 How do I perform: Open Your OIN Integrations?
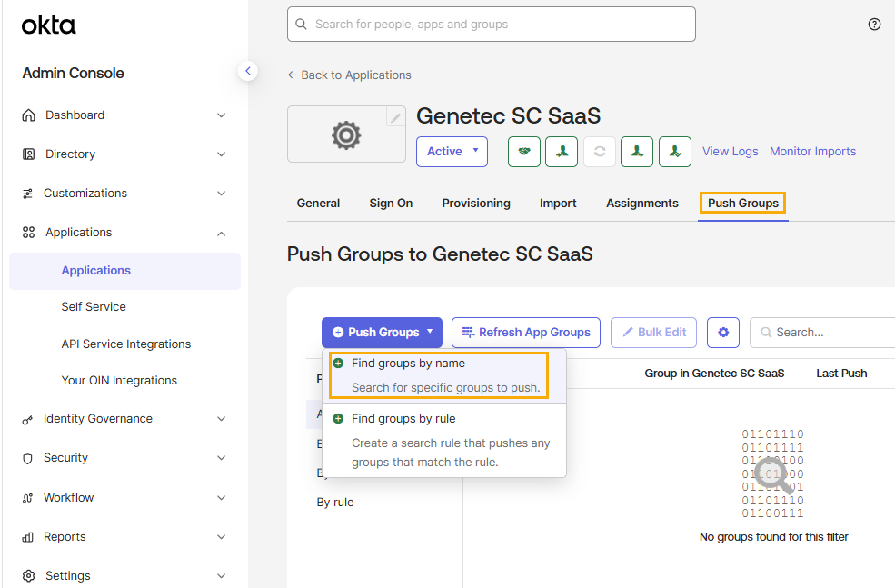(x=119, y=380)
